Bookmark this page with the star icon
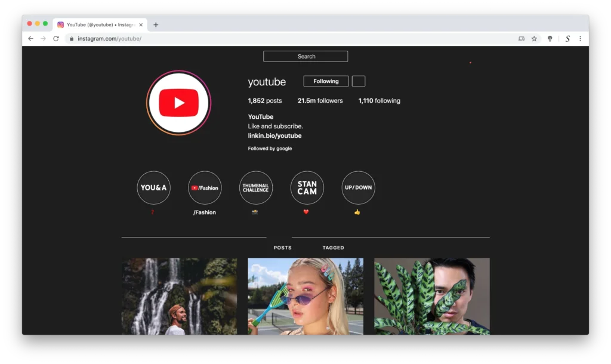Screen dimensions: 611x364 (x=534, y=39)
